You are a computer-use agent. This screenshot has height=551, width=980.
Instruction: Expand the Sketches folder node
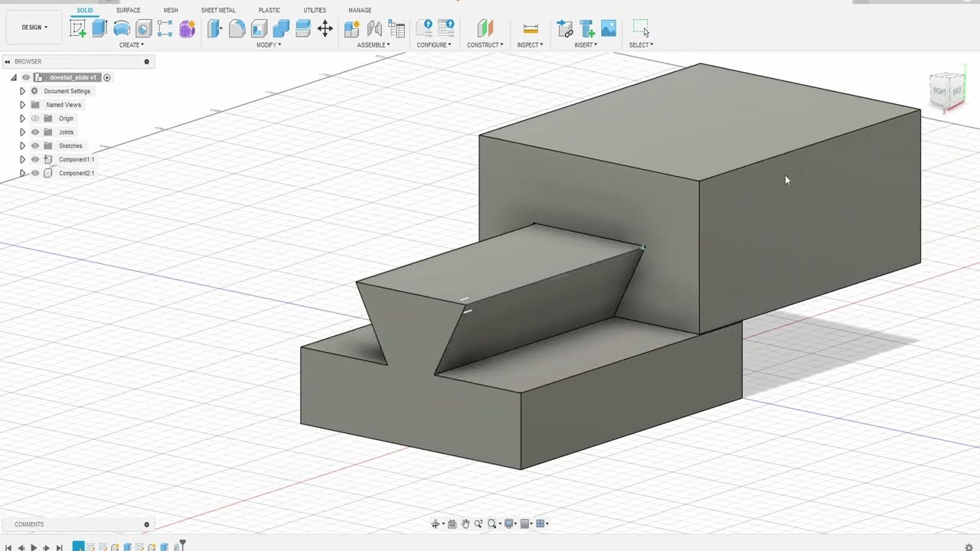pos(22,146)
